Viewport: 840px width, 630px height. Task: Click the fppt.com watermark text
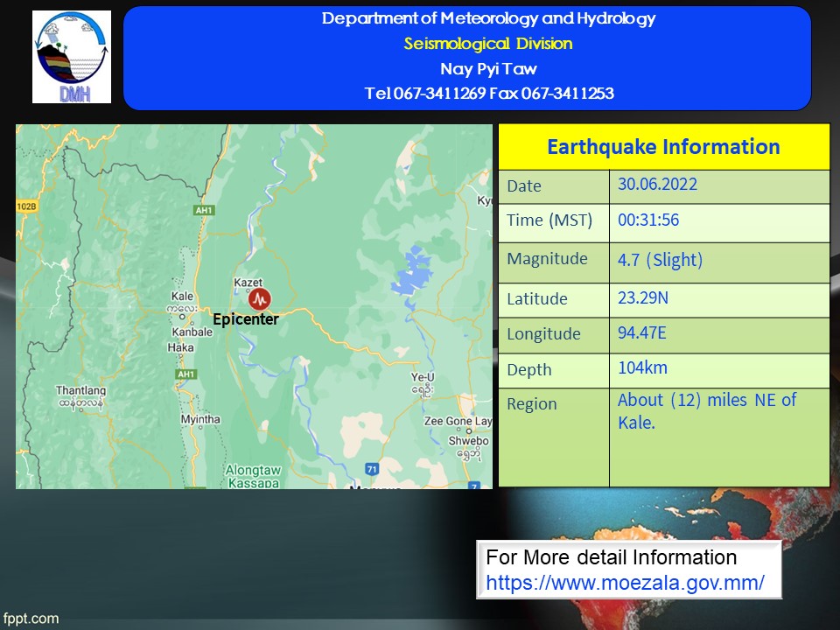coord(31,619)
